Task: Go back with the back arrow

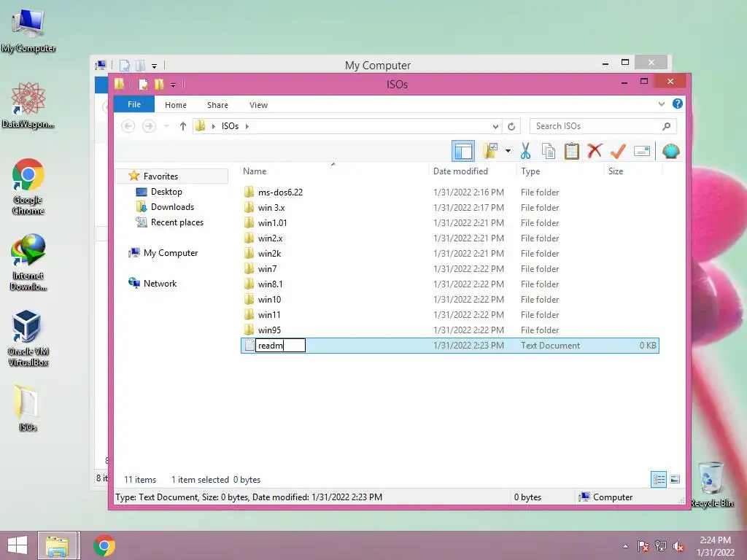Action: (128, 126)
